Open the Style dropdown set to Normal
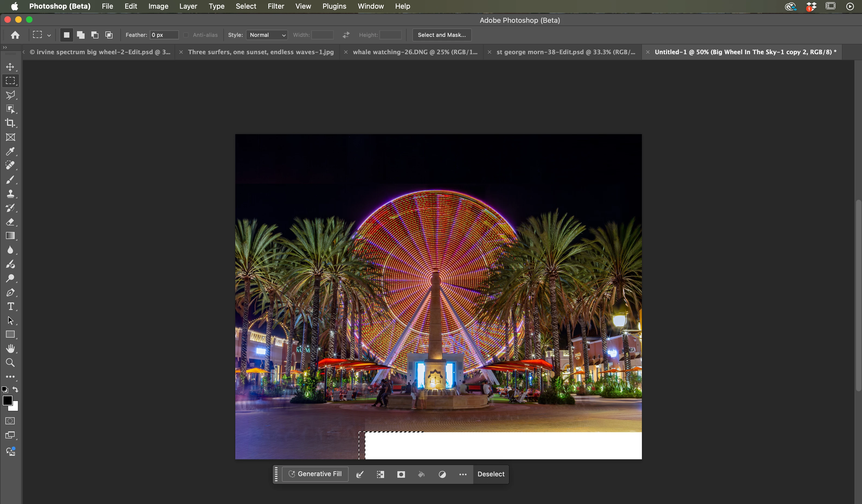Image resolution: width=862 pixels, height=504 pixels. point(267,35)
